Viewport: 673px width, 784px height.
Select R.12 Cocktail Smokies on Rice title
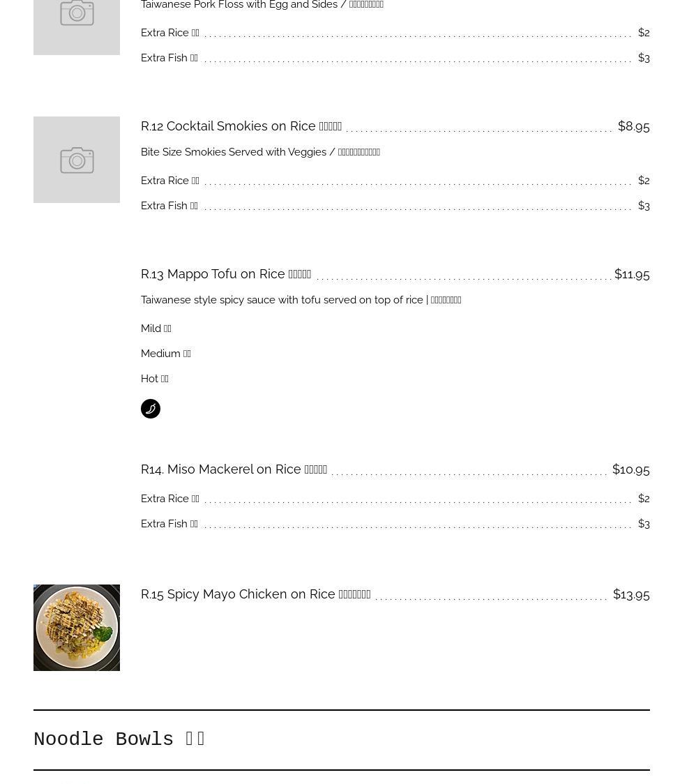click(241, 126)
